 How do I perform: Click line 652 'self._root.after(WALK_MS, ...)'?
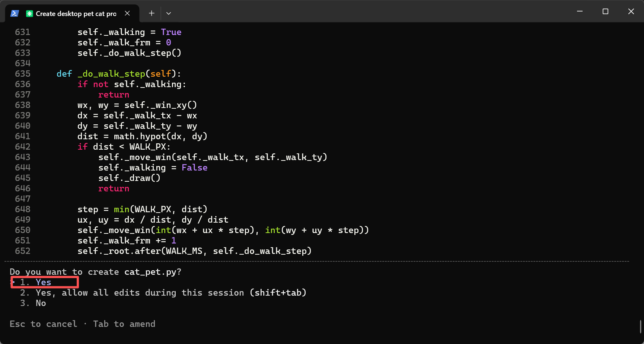[x=194, y=251]
